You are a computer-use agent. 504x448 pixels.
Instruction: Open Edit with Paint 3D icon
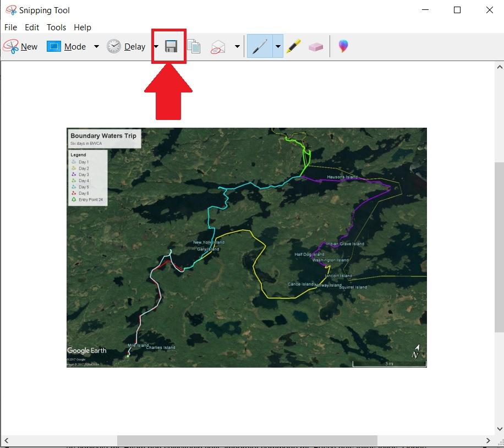click(343, 46)
